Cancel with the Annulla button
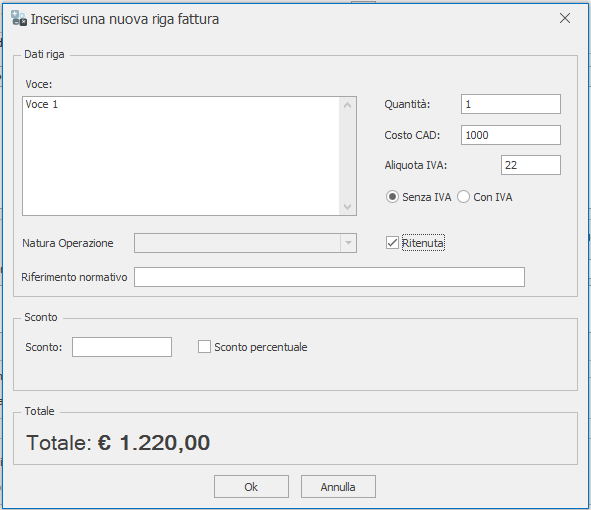The height and width of the screenshot is (510, 591). tap(338, 487)
